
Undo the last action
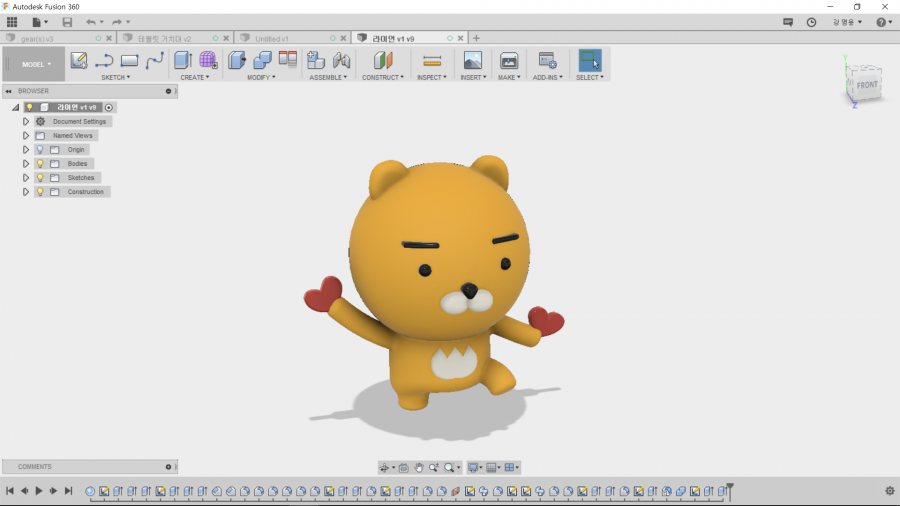pyautogui.click(x=91, y=22)
